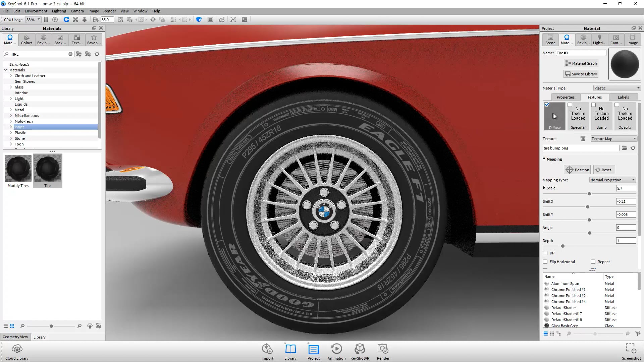Open the Cloud Library
Viewport: 644px width, 362px height.
click(17, 352)
